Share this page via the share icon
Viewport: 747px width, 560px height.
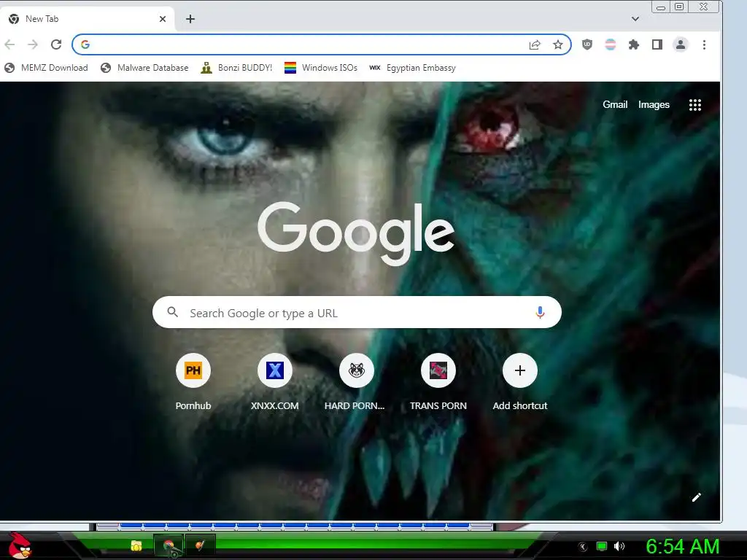click(x=535, y=44)
